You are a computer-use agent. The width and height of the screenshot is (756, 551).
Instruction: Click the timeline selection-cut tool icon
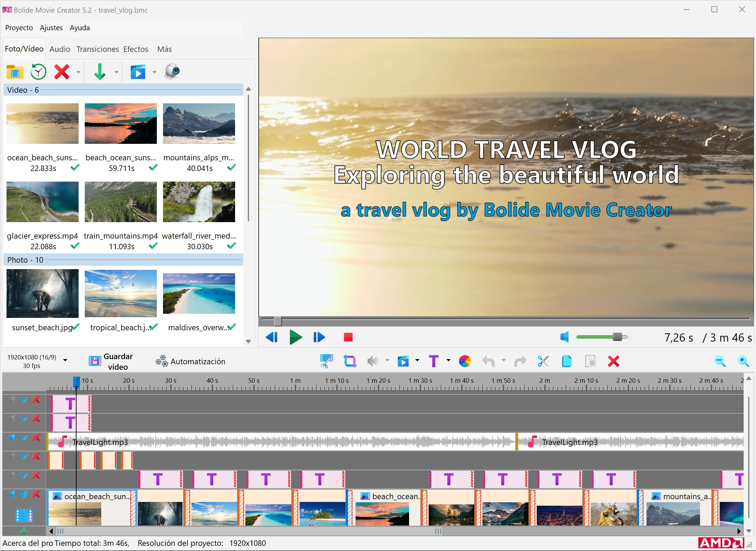[x=326, y=361]
